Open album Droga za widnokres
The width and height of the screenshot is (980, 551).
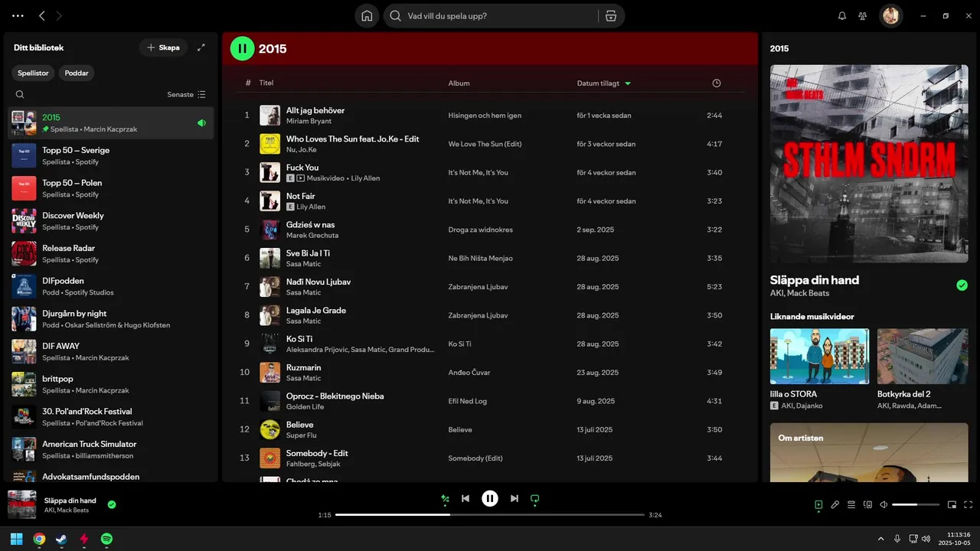point(481,230)
